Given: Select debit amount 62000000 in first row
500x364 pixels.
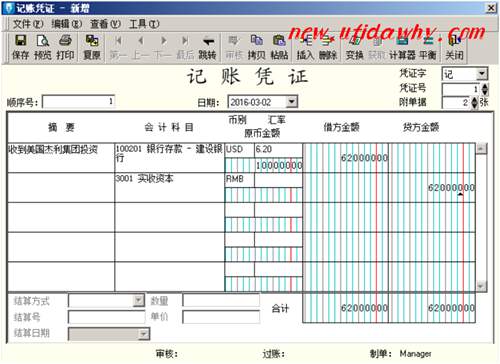Looking at the screenshot, I should coord(346,158).
